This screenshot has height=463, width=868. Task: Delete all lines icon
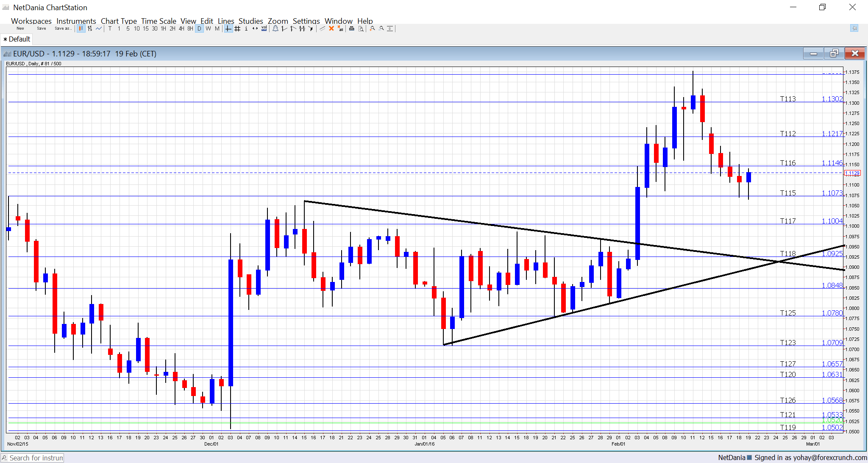click(x=340, y=28)
